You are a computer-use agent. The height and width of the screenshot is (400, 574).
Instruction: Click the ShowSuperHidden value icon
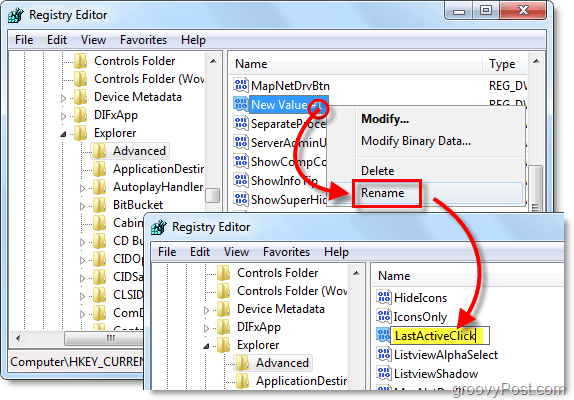(x=241, y=199)
